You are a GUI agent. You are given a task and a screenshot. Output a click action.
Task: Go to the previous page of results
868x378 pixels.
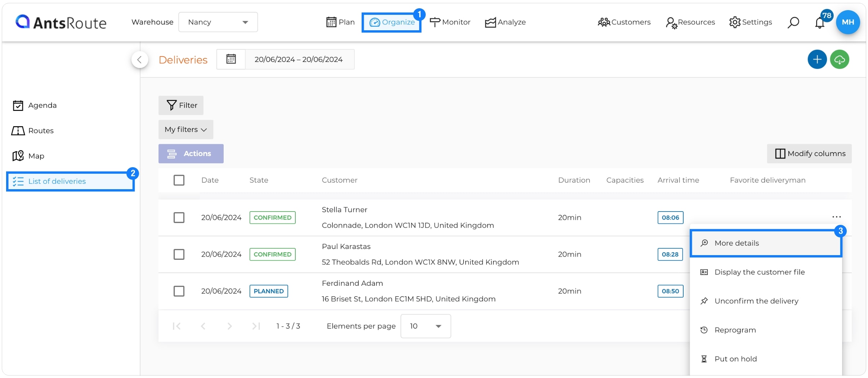[203, 326]
